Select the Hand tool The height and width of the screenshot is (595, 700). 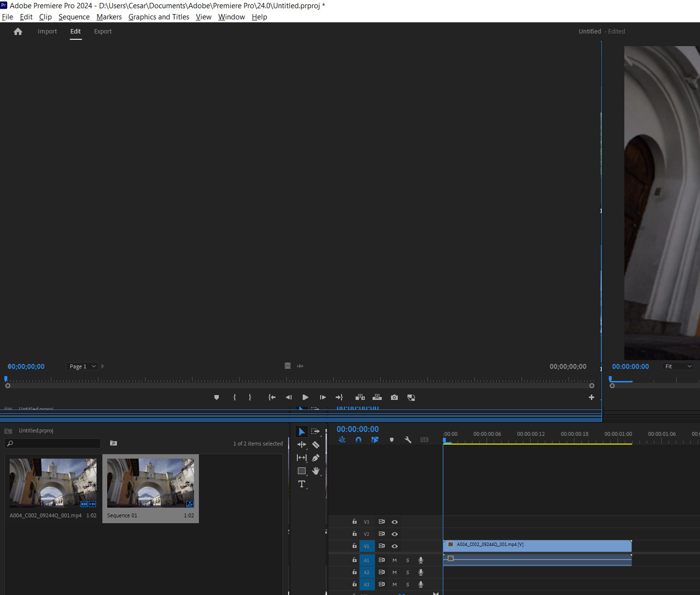pos(316,471)
